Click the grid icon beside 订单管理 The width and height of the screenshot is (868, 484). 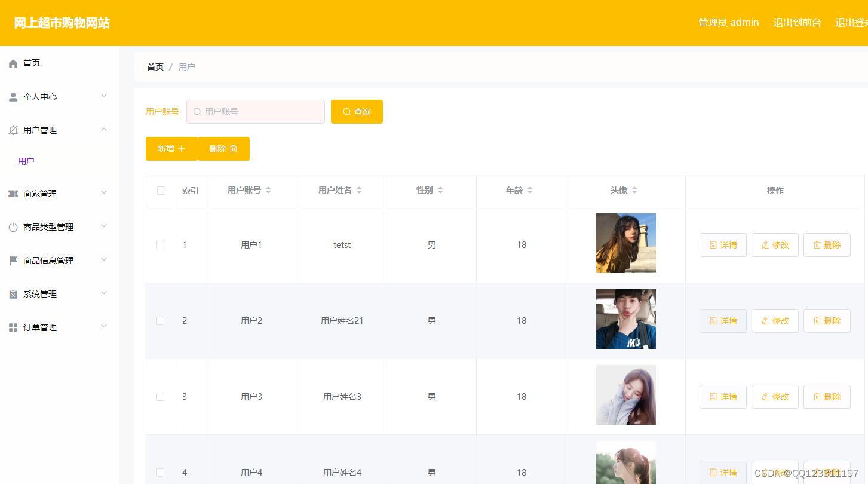(13, 327)
